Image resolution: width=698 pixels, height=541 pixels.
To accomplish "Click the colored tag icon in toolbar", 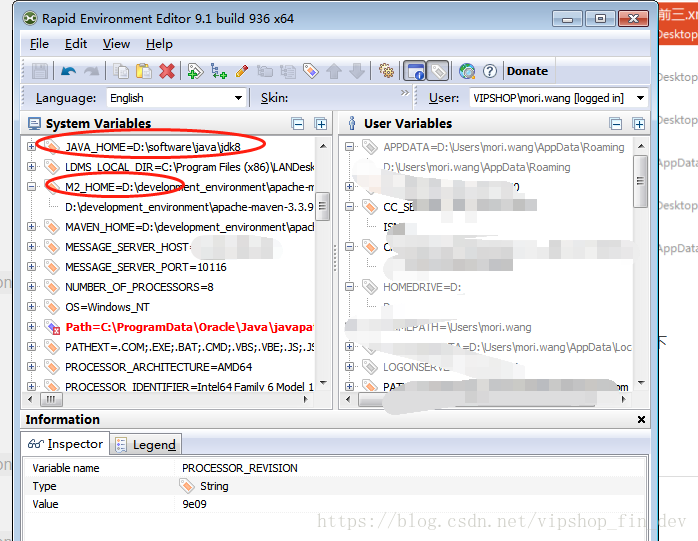I will point(311,71).
